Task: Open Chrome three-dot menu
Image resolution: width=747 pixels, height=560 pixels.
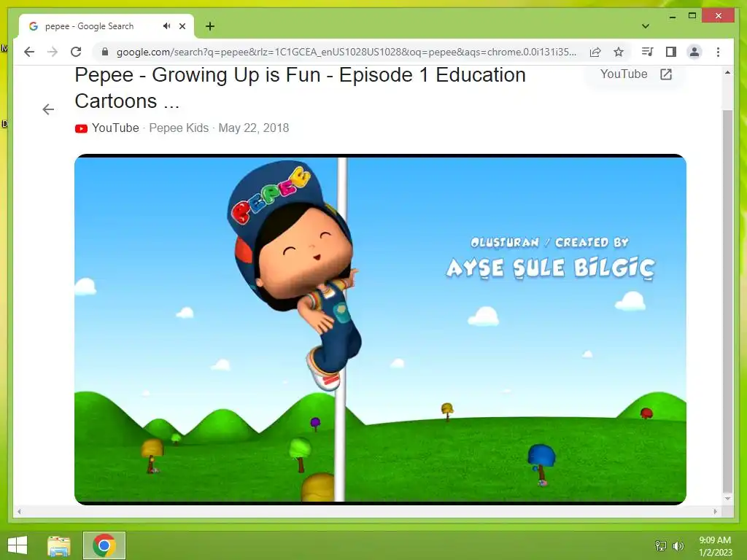Action: (718, 52)
